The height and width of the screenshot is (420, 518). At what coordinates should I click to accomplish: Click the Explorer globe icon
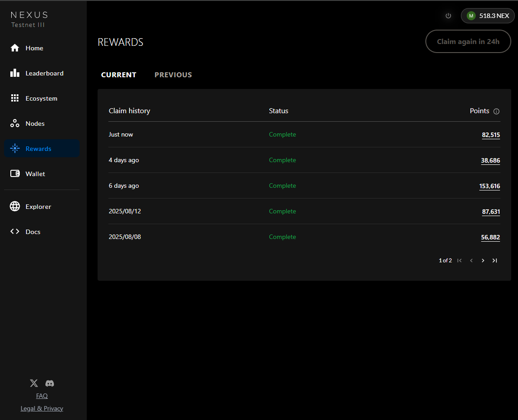pos(15,206)
